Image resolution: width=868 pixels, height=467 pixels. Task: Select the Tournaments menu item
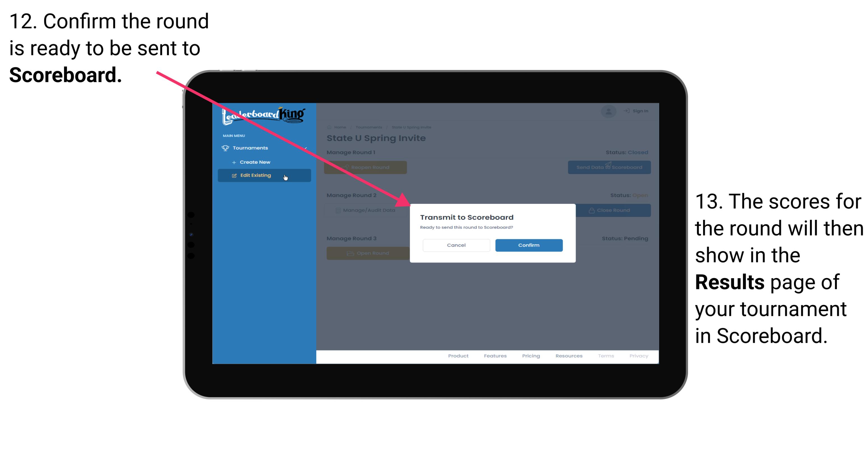coord(251,148)
